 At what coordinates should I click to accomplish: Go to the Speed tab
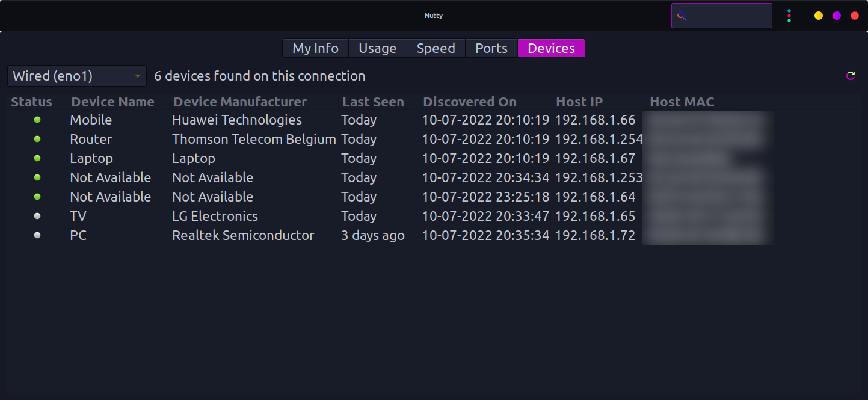tap(436, 48)
